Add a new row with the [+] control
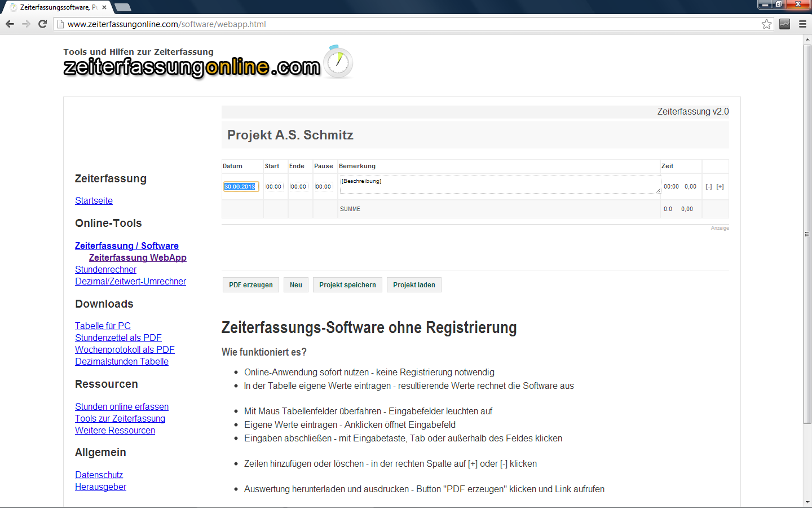 [x=720, y=187]
